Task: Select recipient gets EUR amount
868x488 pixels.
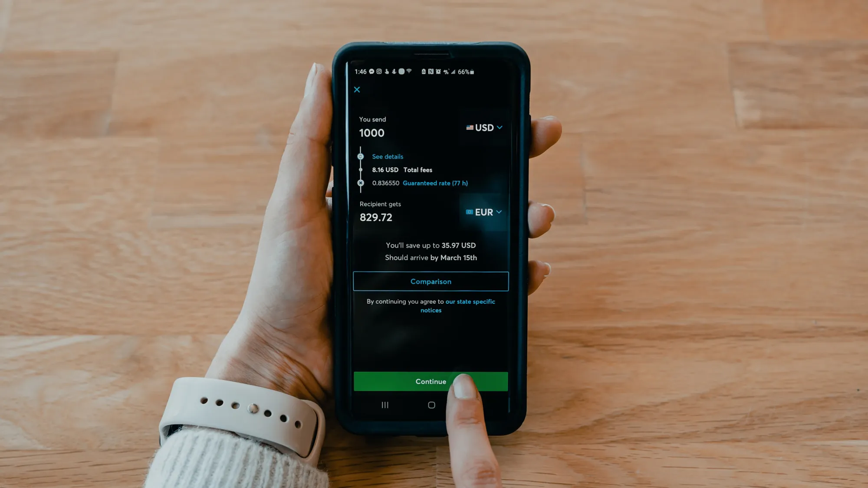Action: [375, 217]
